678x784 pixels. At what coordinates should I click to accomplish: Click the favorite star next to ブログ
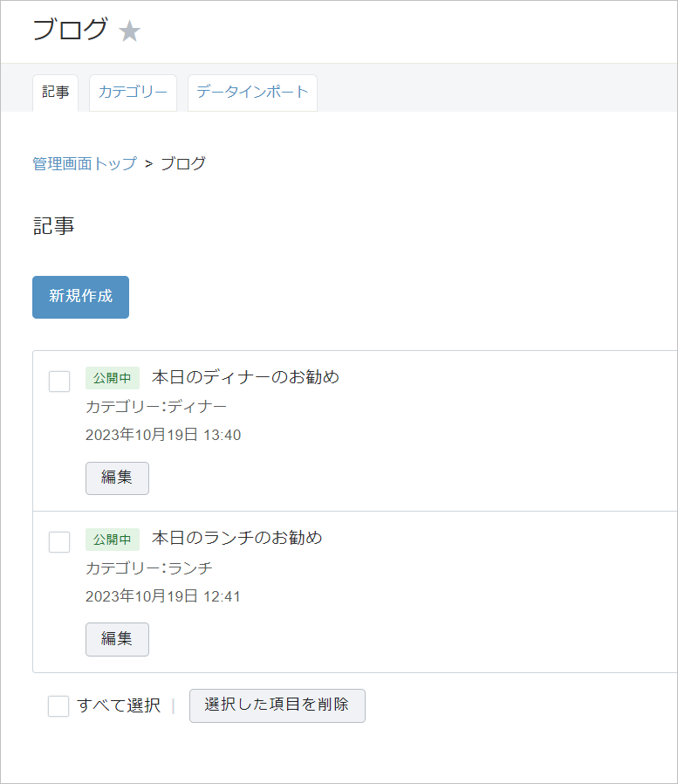[x=129, y=31]
